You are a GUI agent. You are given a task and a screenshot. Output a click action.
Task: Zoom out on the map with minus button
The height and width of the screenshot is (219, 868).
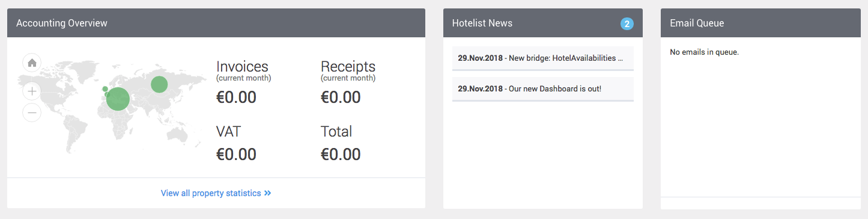point(32,113)
